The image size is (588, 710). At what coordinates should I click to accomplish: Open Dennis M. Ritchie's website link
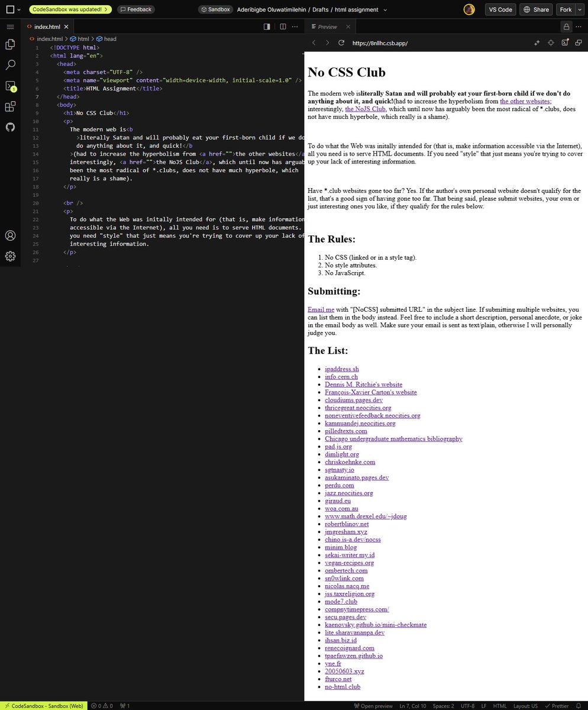(x=363, y=385)
